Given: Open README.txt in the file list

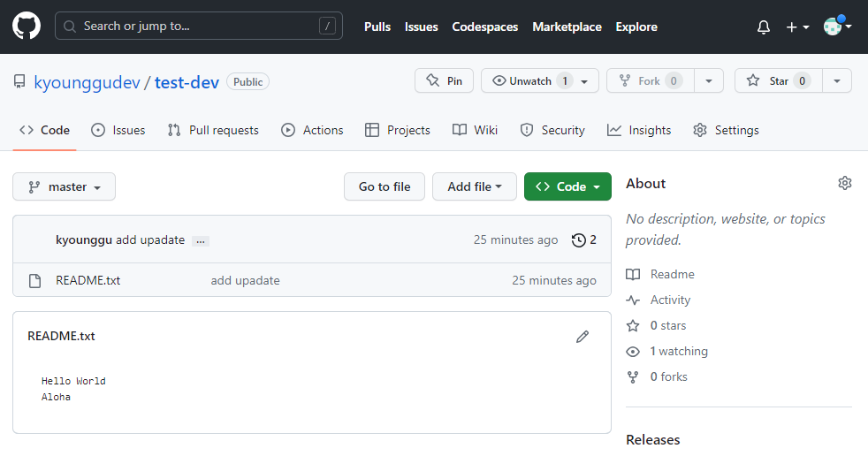Looking at the screenshot, I should (x=88, y=280).
